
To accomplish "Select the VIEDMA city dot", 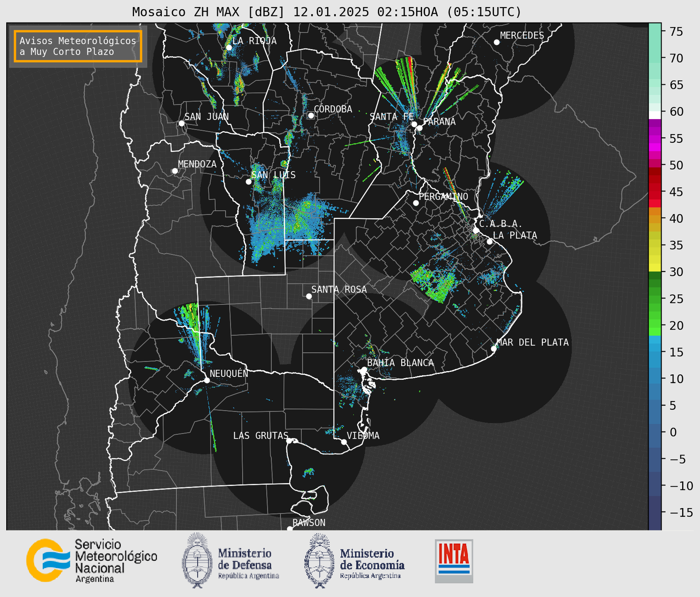I will tap(344, 442).
